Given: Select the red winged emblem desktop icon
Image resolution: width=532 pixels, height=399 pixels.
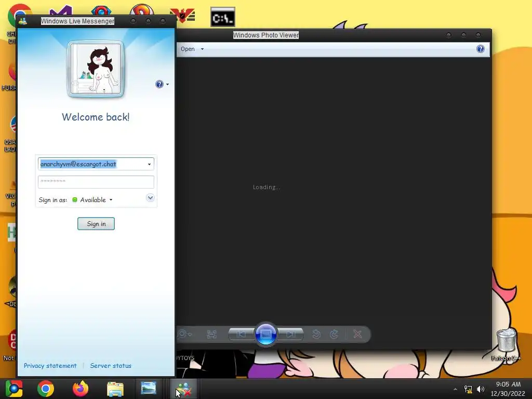Looking at the screenshot, I should [182, 16].
